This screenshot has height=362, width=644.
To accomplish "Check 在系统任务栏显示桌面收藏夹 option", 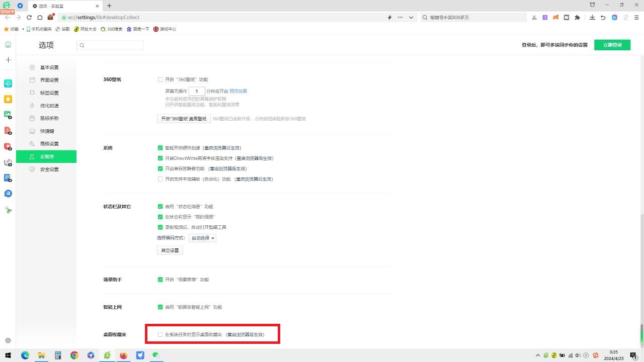I will [x=160, y=334].
